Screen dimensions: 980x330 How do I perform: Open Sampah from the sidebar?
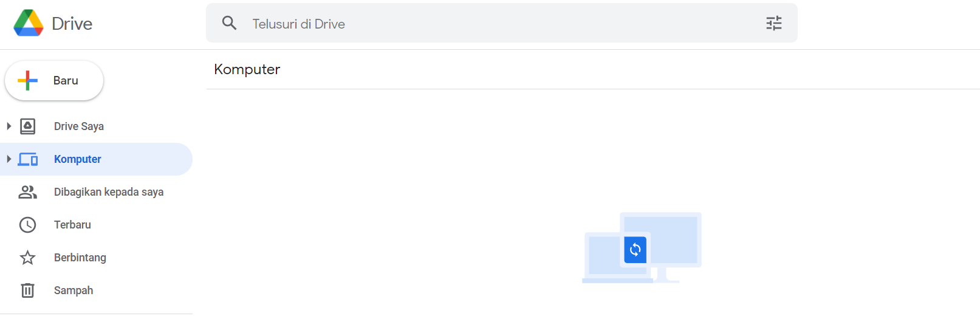(x=74, y=290)
